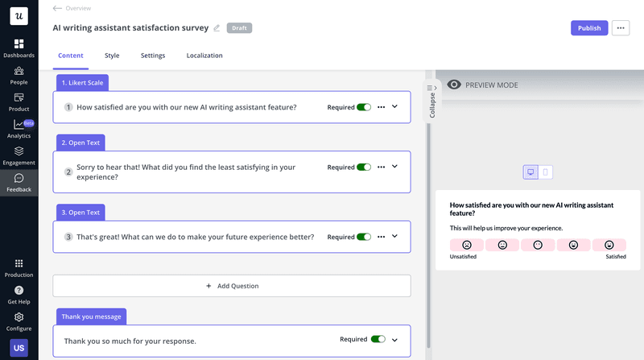The image size is (644, 360).
Task: Click question 3 'That's great' text
Action: (x=195, y=237)
